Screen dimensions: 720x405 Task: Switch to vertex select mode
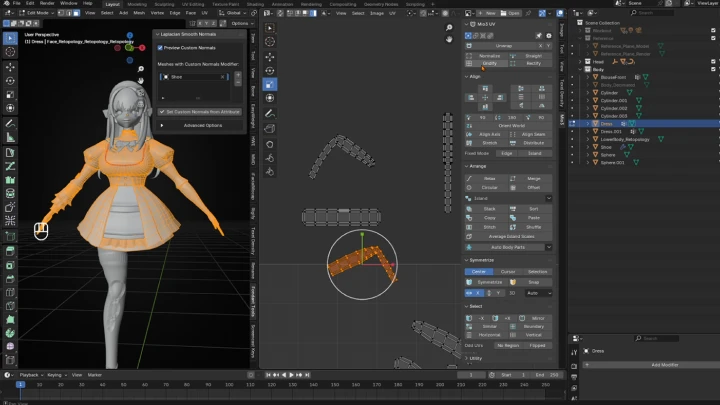coord(61,13)
